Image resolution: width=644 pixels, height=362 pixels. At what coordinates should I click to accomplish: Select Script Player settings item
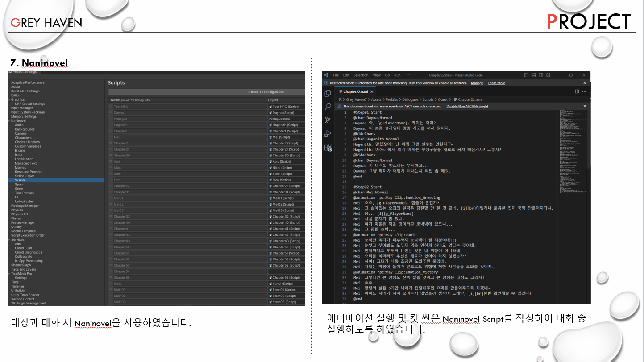click(25, 176)
